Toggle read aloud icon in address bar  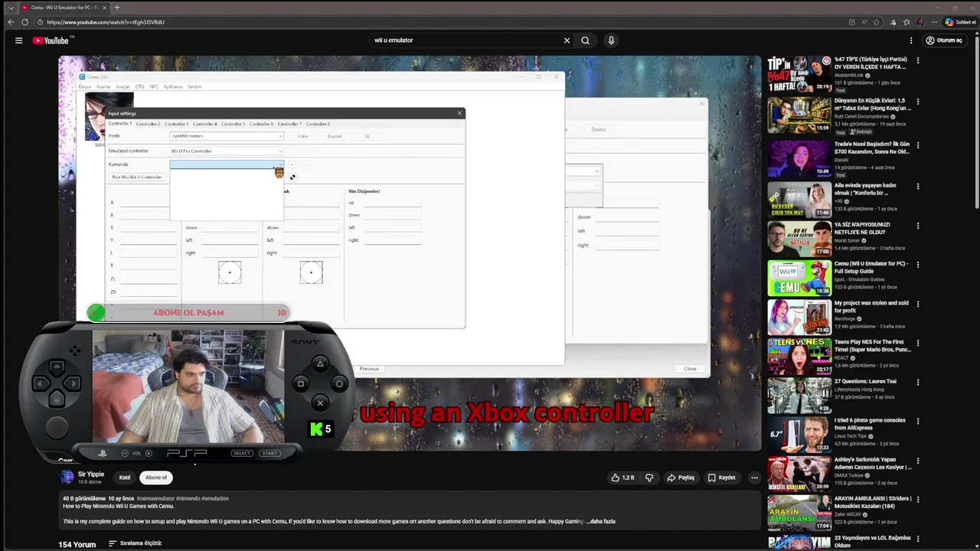click(x=864, y=22)
